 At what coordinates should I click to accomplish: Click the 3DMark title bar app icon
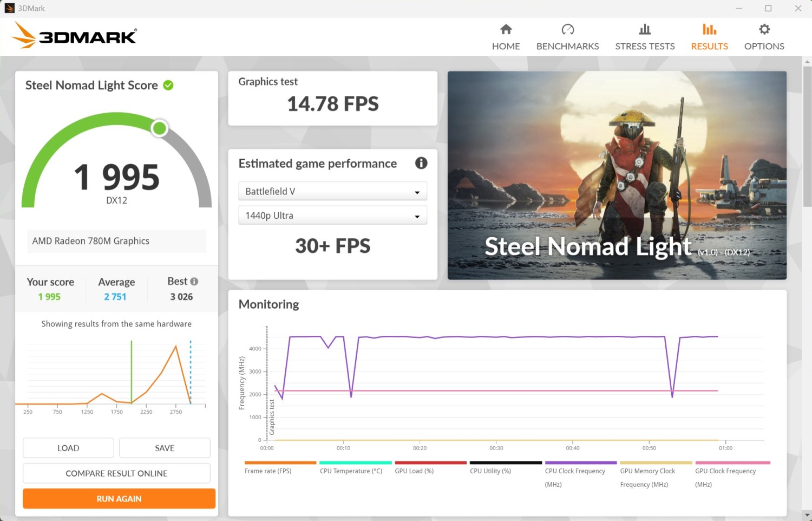coord(9,8)
